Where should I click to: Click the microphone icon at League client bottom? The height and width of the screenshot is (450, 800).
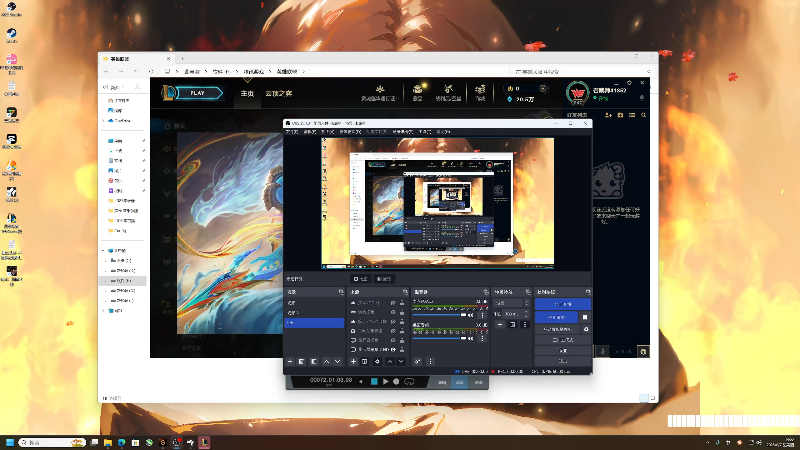pyautogui.click(x=603, y=351)
